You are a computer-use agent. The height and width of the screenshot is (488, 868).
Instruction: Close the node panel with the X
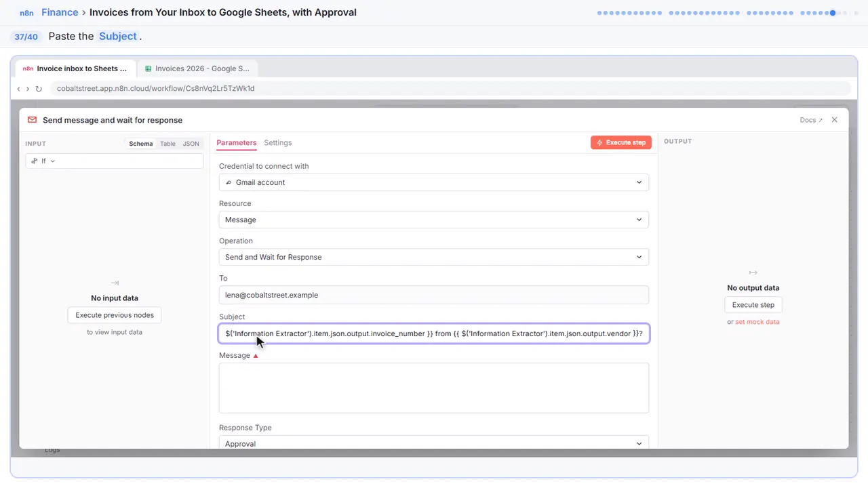[x=835, y=120]
